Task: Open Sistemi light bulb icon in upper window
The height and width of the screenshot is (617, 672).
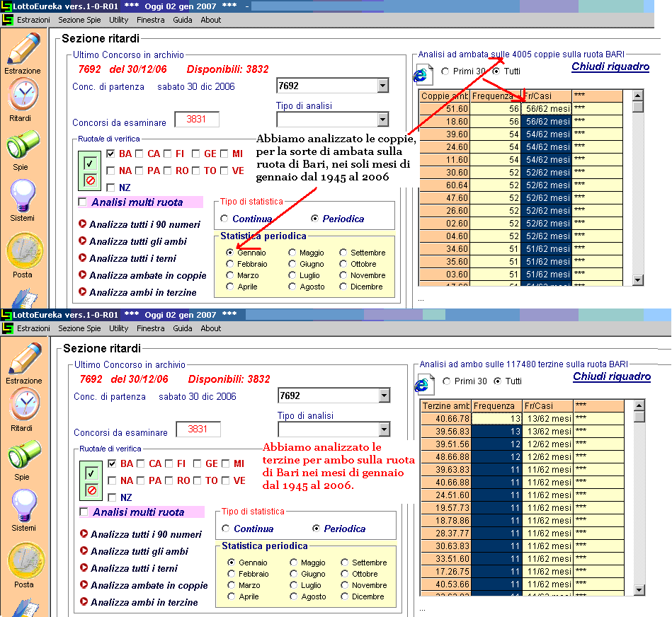Action: click(23, 196)
